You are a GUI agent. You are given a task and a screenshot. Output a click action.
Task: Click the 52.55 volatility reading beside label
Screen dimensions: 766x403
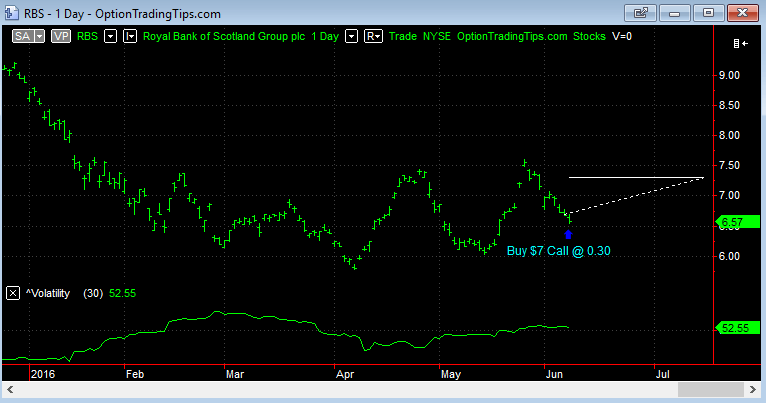click(123, 293)
